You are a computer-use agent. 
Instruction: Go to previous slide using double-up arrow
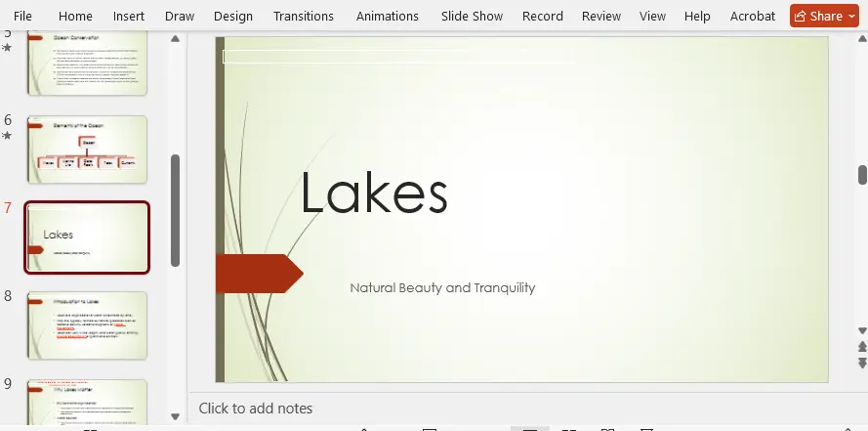[862, 347]
